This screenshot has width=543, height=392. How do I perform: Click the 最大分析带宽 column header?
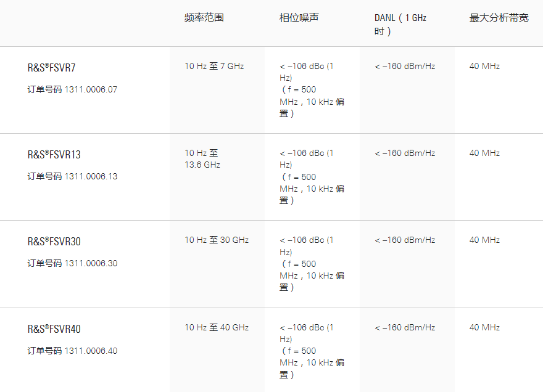pos(499,18)
